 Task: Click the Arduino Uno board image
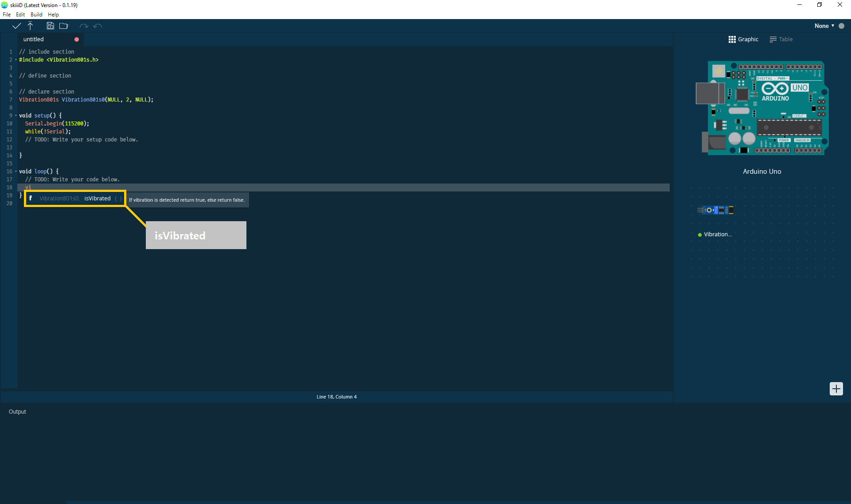tap(762, 108)
